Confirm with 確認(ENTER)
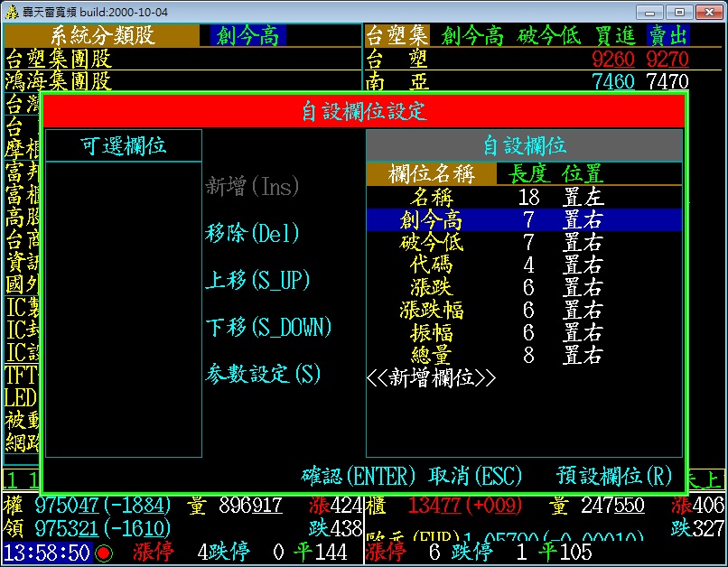Image resolution: width=728 pixels, height=567 pixels. [x=358, y=476]
